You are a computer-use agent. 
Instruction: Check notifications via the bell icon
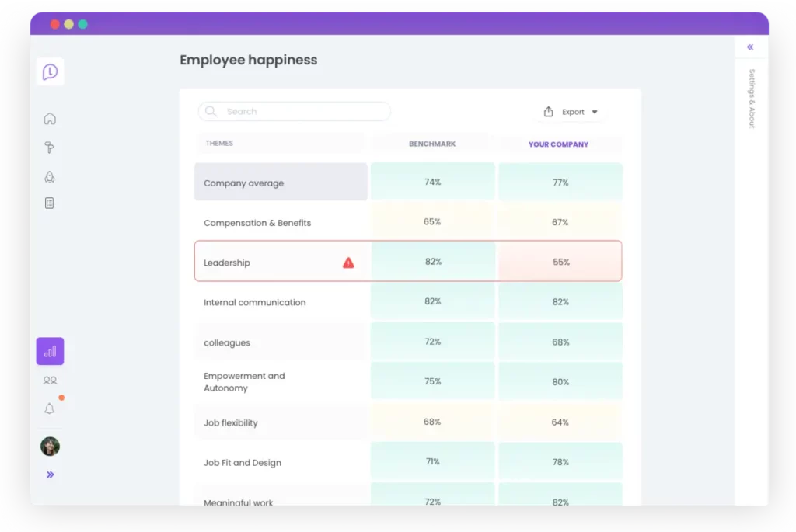click(x=50, y=408)
